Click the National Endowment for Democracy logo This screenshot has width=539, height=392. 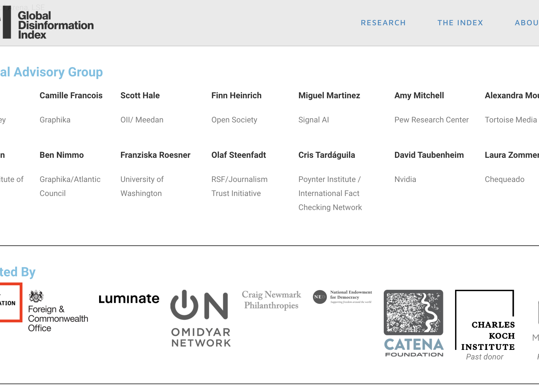tap(342, 297)
